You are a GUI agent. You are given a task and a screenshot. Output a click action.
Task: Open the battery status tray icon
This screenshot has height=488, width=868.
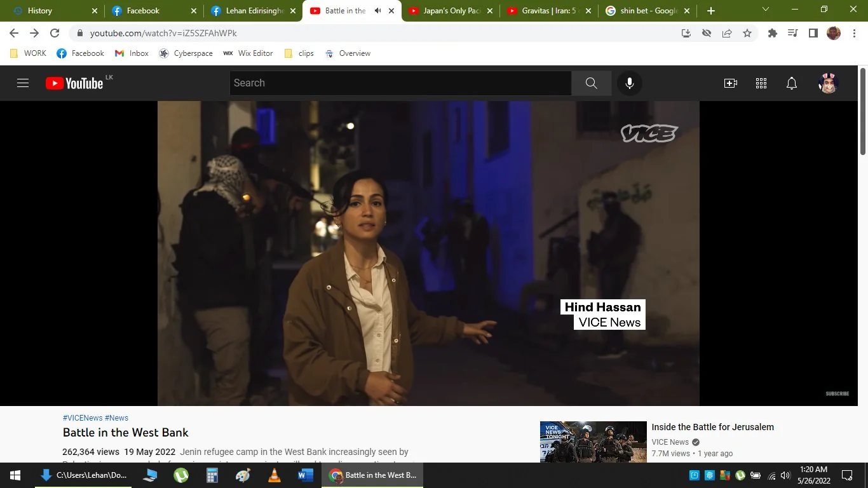coord(756,475)
